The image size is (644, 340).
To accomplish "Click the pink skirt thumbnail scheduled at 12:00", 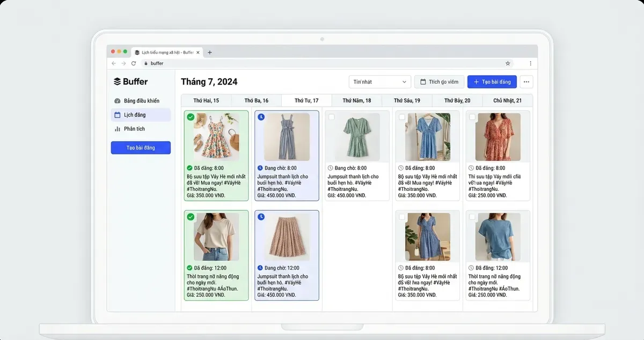I will point(287,236).
